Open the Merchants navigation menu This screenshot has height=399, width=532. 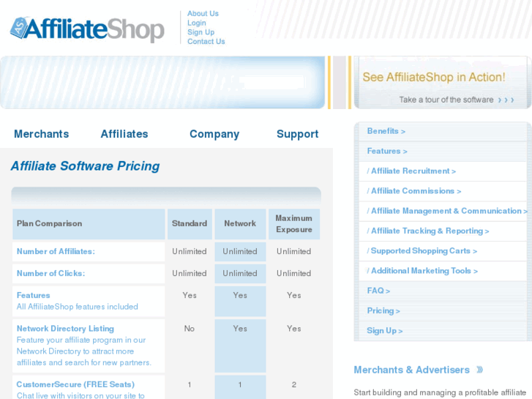coord(42,134)
